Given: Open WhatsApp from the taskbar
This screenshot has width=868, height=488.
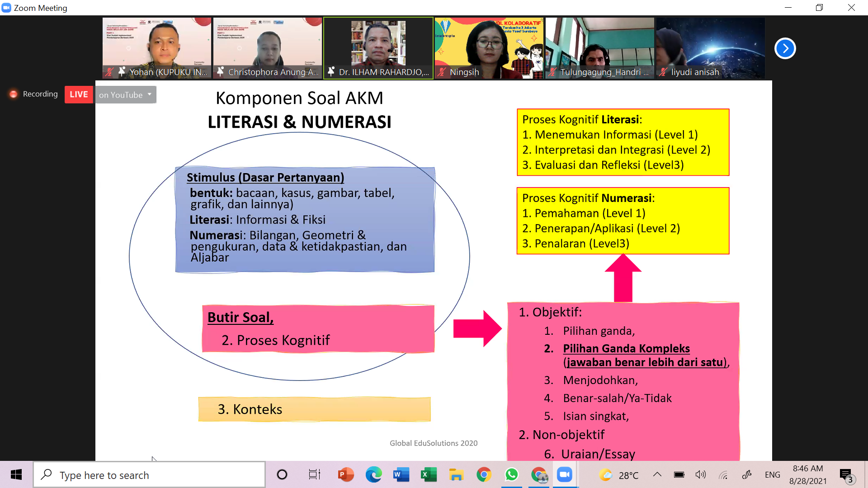Looking at the screenshot, I should 511,474.
